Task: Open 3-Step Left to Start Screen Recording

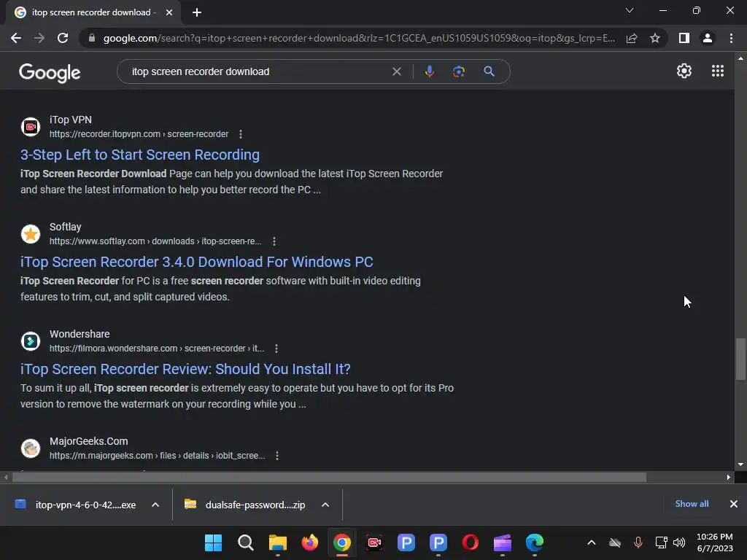Action: click(x=140, y=155)
